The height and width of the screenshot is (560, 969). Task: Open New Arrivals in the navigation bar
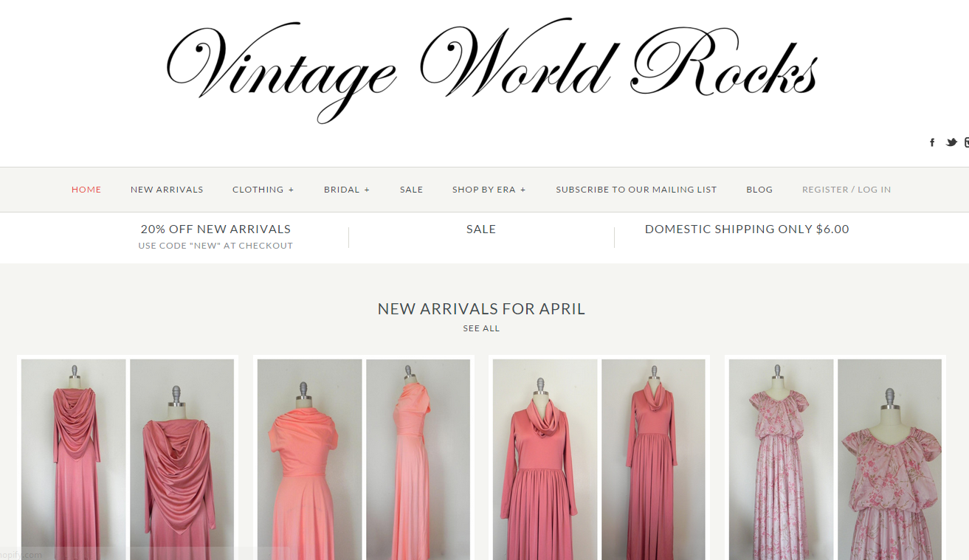(167, 190)
